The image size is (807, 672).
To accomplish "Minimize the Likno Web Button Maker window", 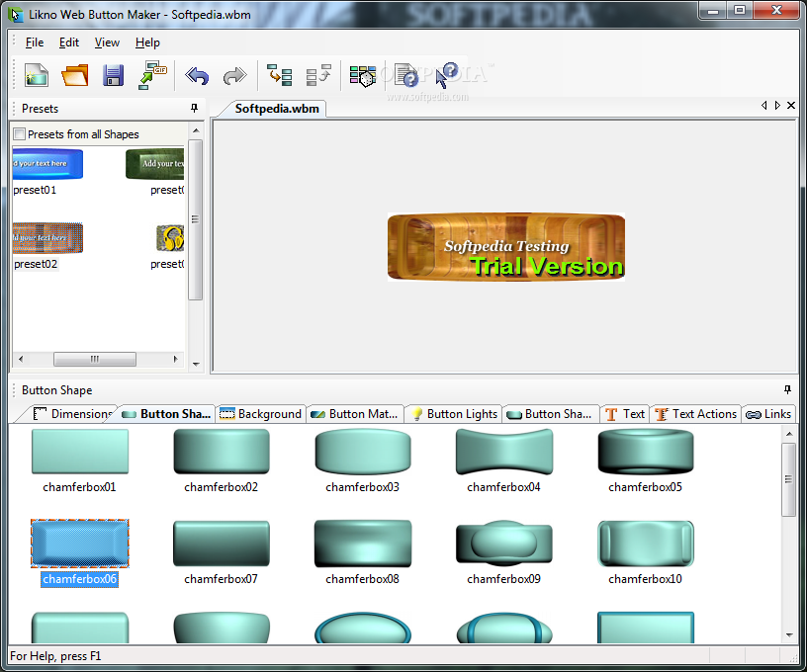I will click(713, 10).
